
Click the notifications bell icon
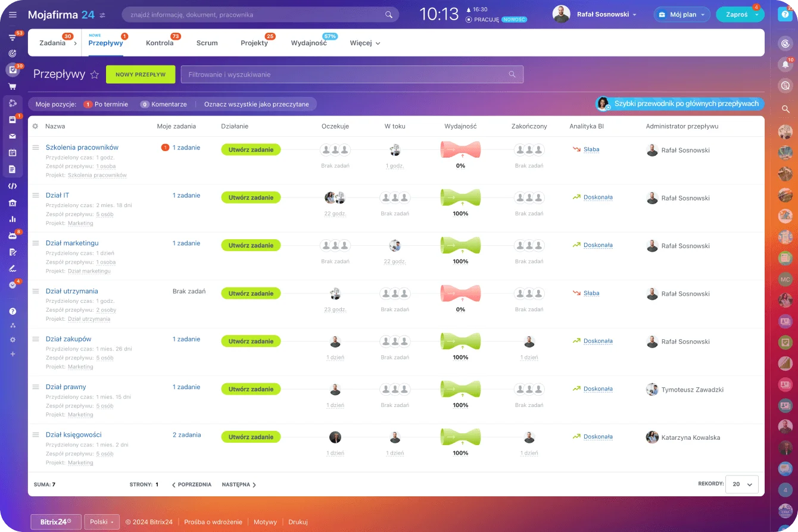785,65
